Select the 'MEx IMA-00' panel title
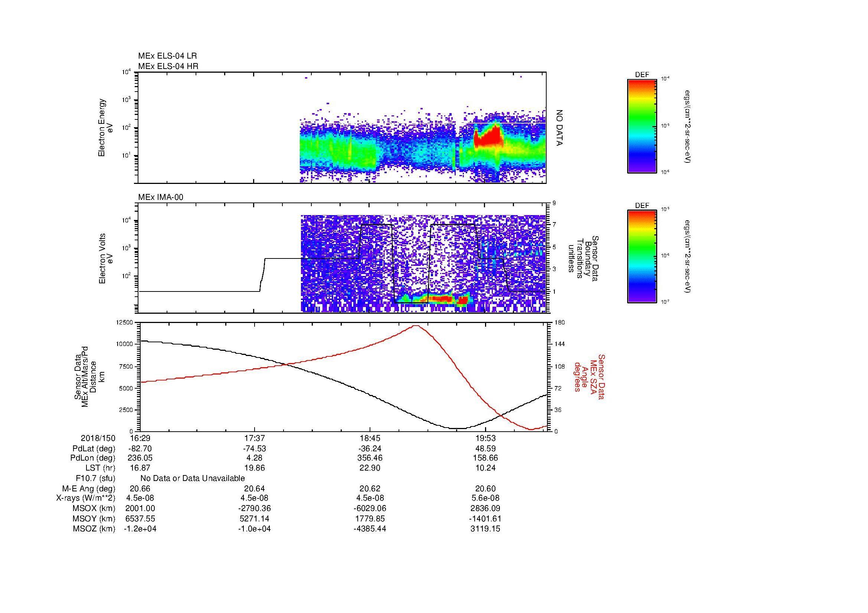 161,197
